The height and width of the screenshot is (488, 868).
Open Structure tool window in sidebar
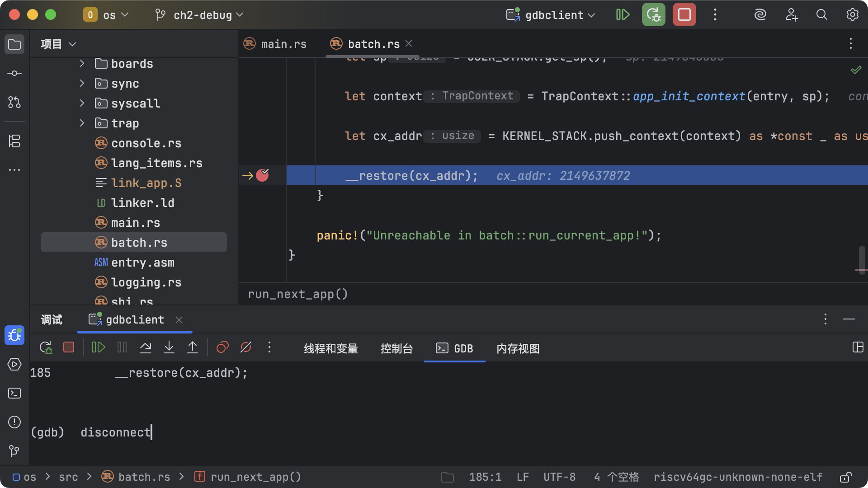pos(14,141)
